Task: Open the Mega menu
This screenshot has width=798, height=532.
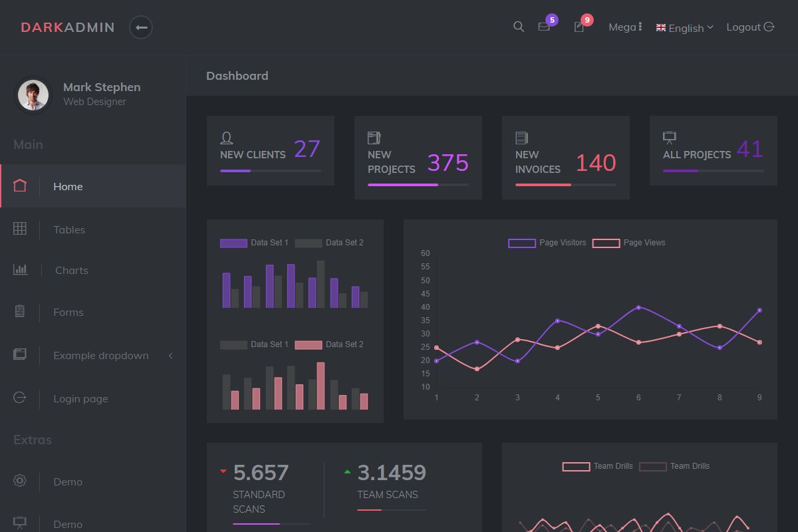Action: pyautogui.click(x=625, y=27)
